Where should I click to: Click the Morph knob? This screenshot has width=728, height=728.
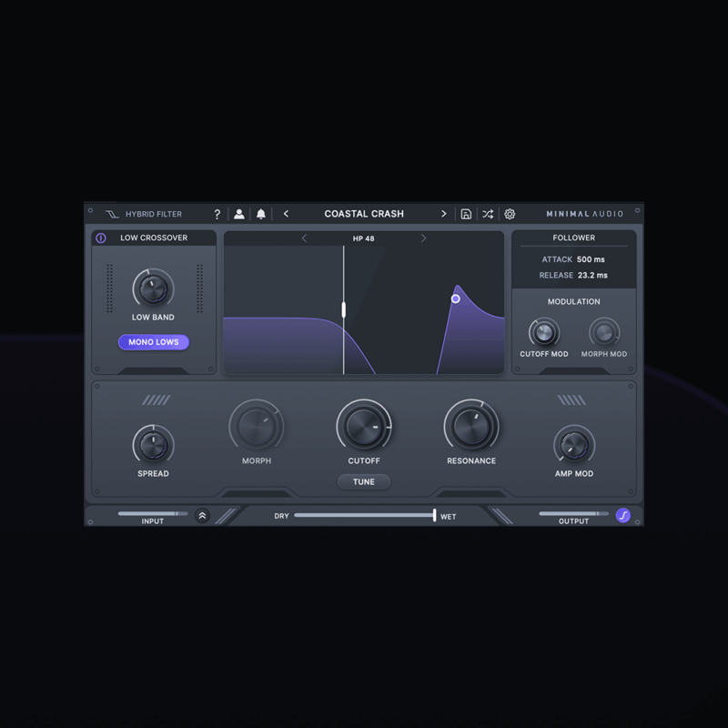click(x=257, y=426)
